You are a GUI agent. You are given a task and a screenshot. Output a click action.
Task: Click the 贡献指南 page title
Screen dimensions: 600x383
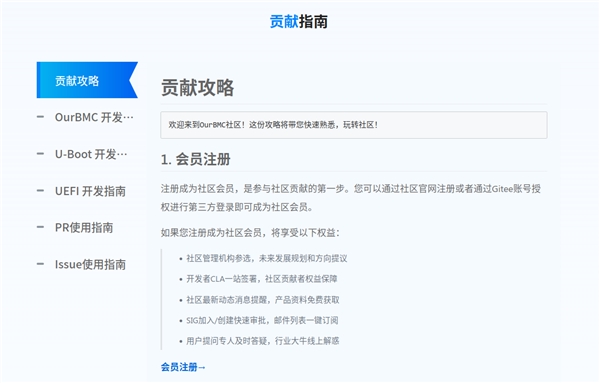pos(298,21)
